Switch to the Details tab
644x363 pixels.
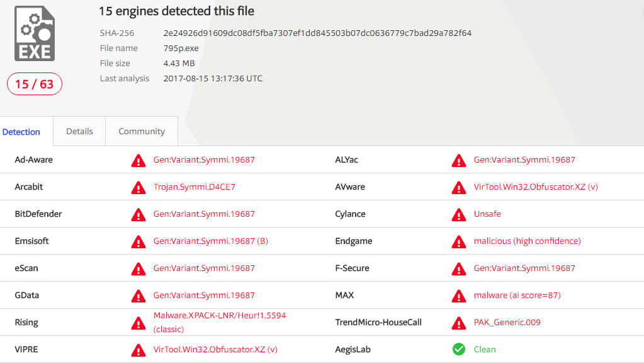(x=79, y=131)
